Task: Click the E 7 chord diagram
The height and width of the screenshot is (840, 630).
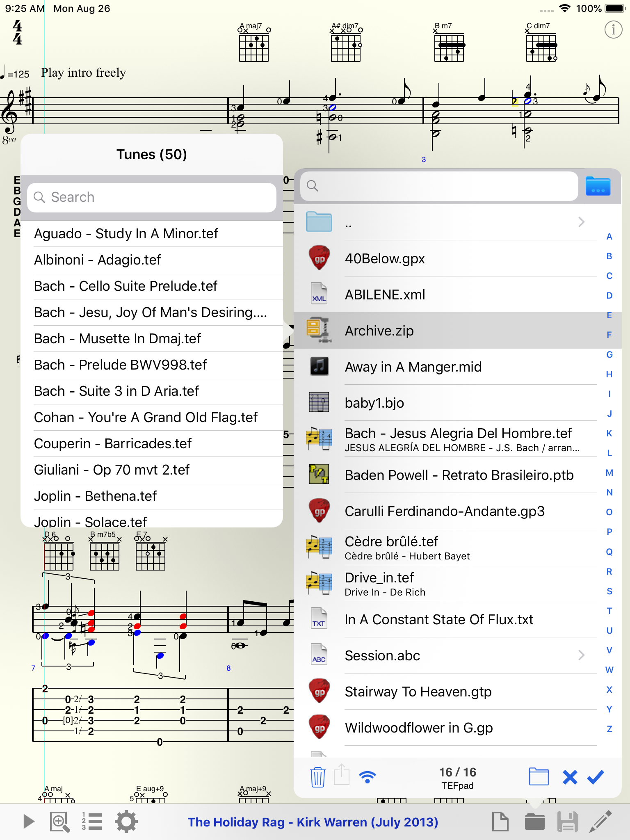Action: (x=151, y=551)
